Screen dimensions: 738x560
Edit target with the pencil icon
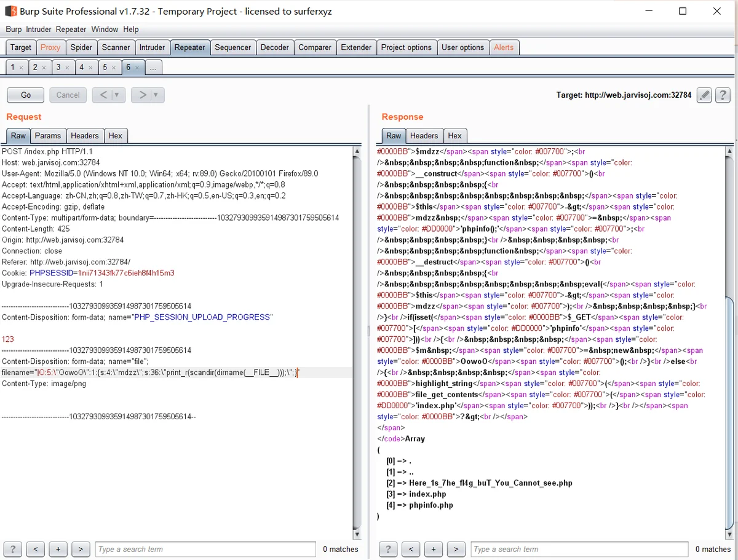(705, 95)
